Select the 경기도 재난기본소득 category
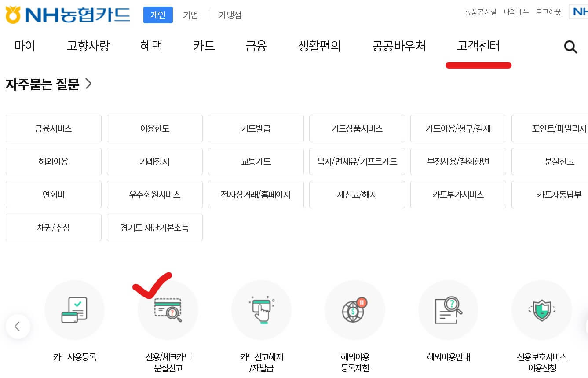The image size is (588, 378). pyautogui.click(x=154, y=227)
